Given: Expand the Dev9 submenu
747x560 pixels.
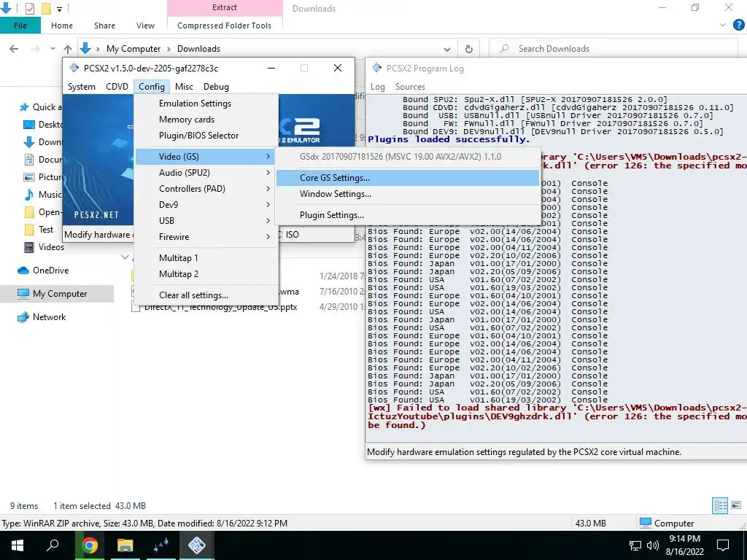Looking at the screenshot, I should tap(206, 205).
